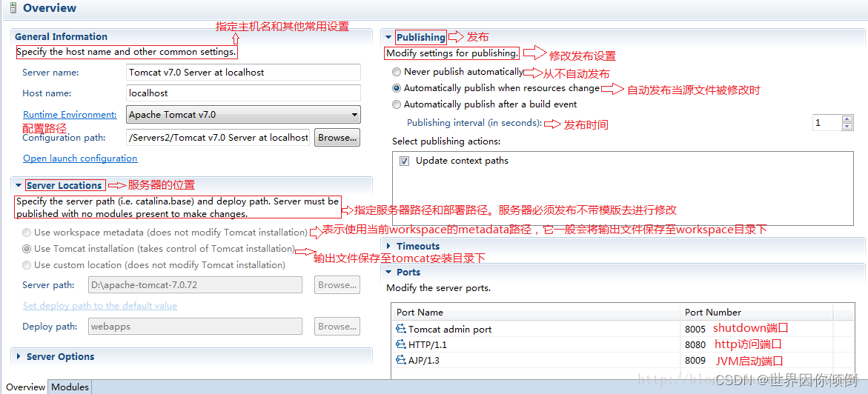Select the HTTP/1.1 port name cell
This screenshot has height=394, width=868.
click(x=428, y=345)
